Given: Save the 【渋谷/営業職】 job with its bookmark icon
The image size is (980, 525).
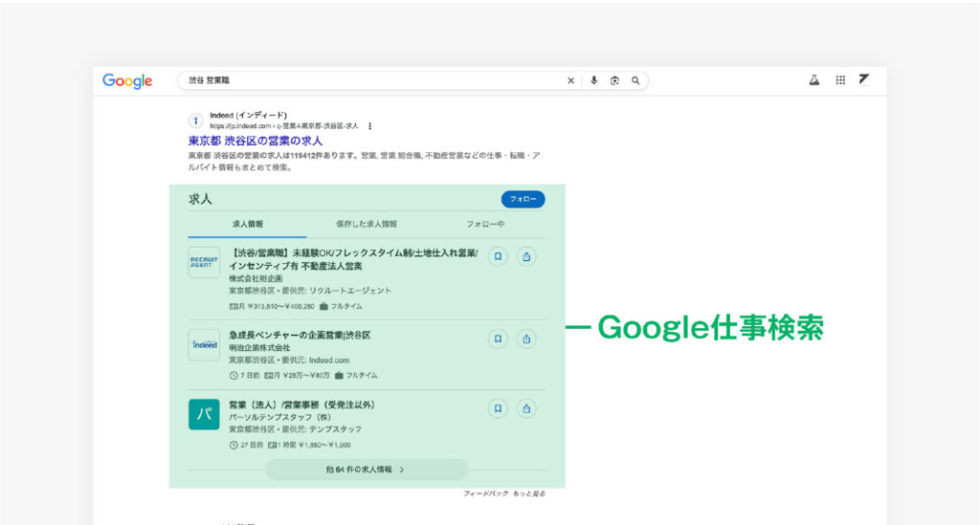Looking at the screenshot, I should tap(498, 256).
